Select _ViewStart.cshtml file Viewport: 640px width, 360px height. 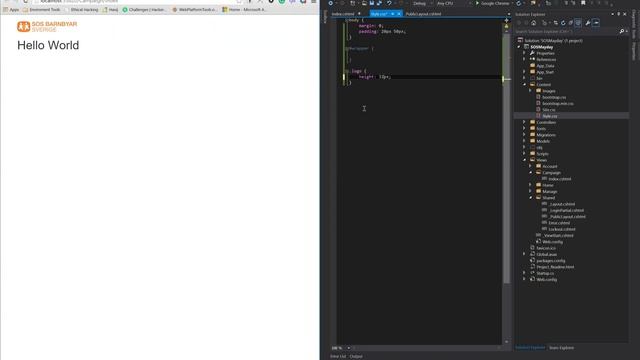(558, 236)
